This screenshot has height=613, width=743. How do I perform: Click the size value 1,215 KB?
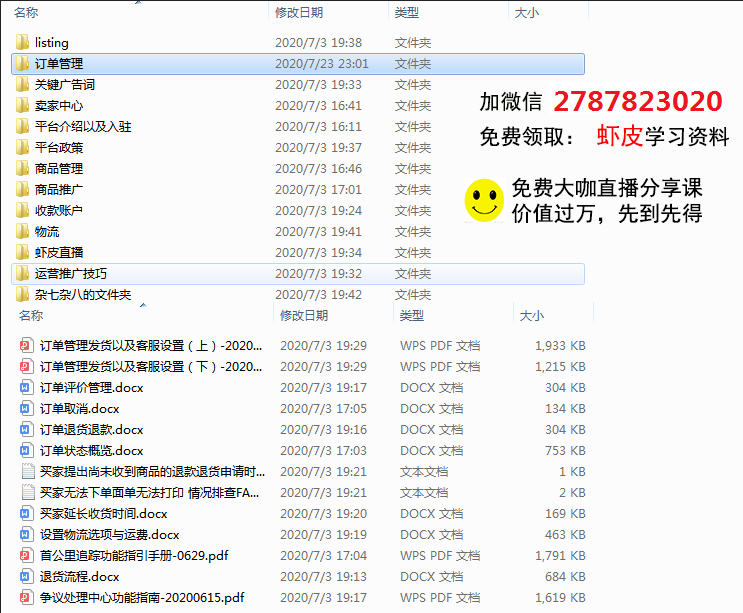[560, 367]
